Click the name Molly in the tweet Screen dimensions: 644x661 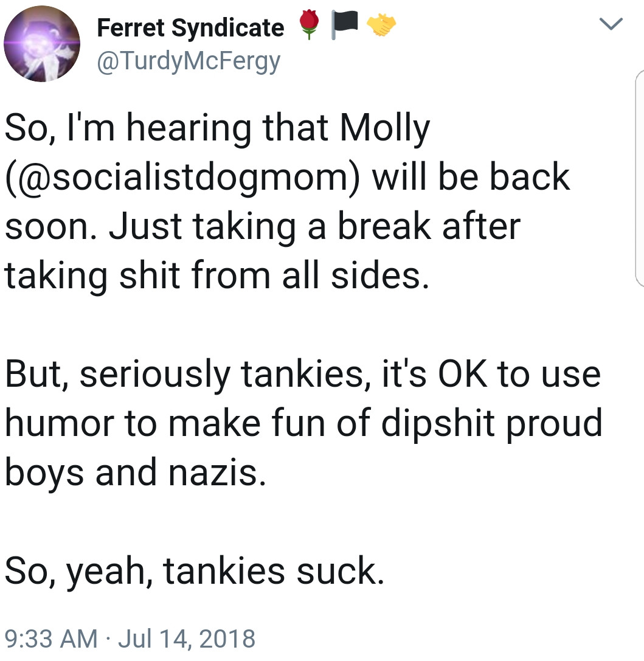click(x=384, y=128)
